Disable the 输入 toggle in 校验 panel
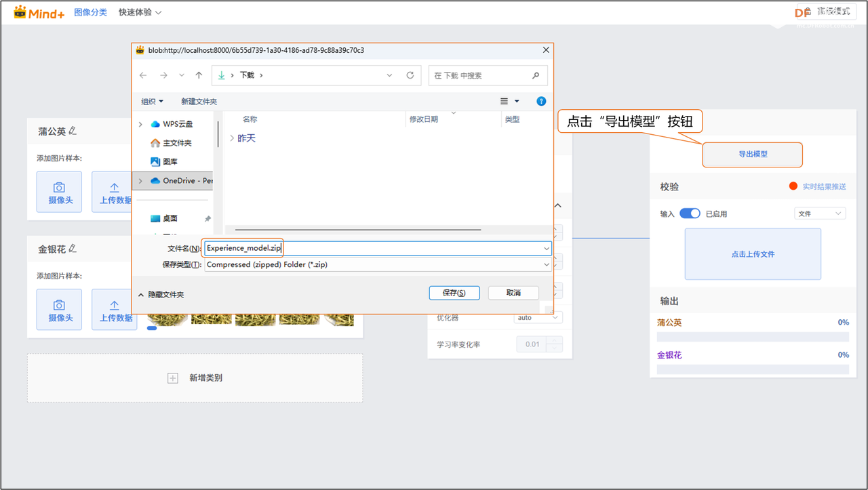This screenshot has height=490, width=868. pyautogui.click(x=690, y=213)
